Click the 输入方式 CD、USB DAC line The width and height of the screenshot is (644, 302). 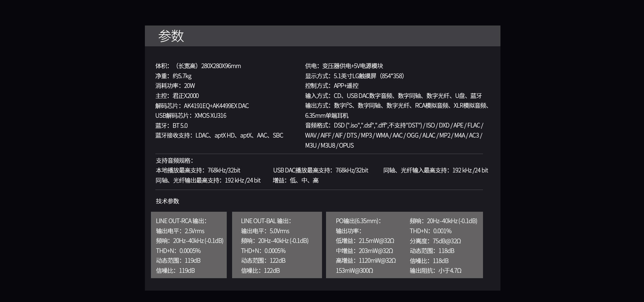pyautogui.click(x=393, y=96)
